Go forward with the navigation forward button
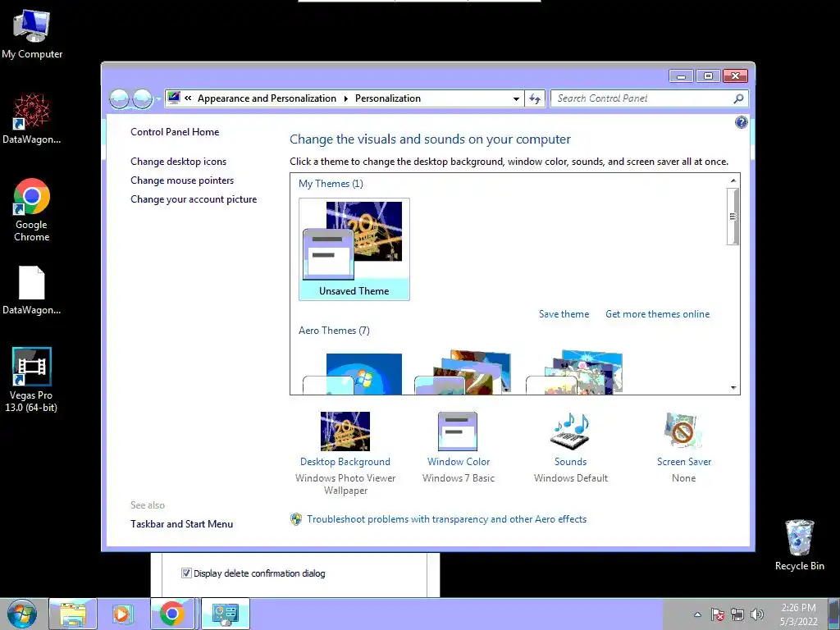The height and width of the screenshot is (630, 840). tap(142, 98)
